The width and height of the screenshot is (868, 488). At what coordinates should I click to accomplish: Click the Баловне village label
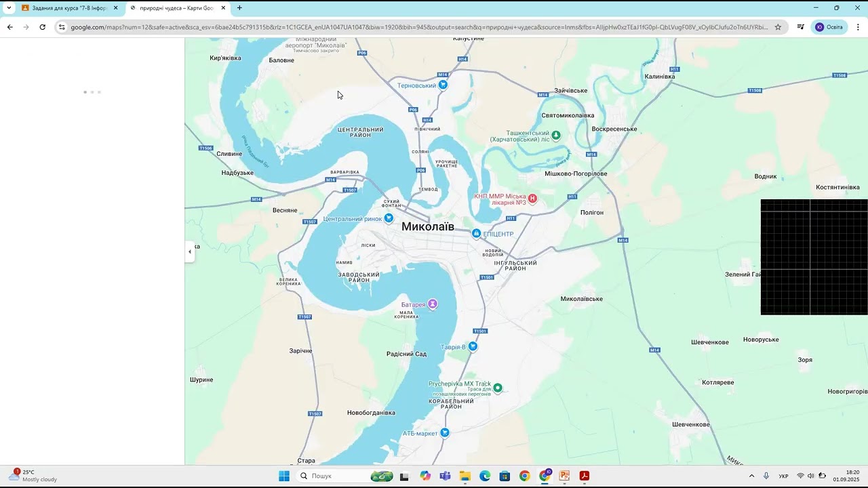pyautogui.click(x=281, y=60)
